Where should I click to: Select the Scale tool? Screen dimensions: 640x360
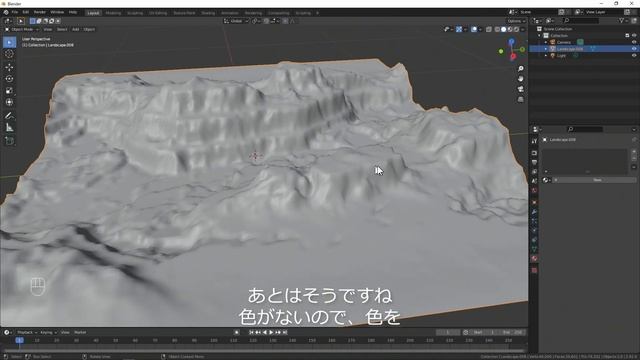[9, 91]
